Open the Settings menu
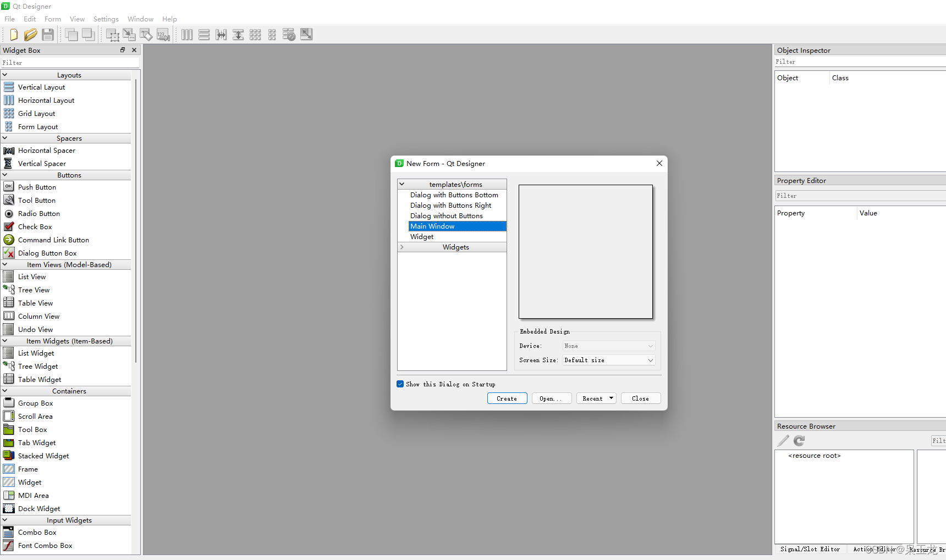946x560 pixels. [106, 19]
